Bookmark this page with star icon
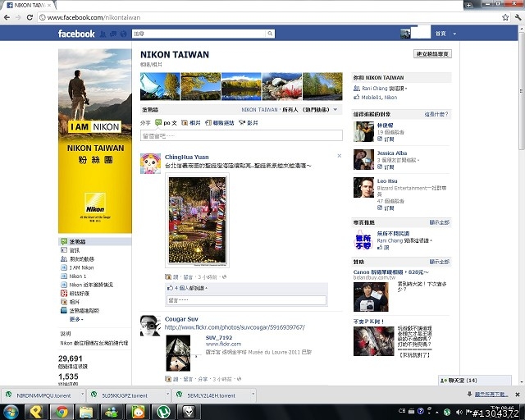525x420 pixels. click(505, 17)
